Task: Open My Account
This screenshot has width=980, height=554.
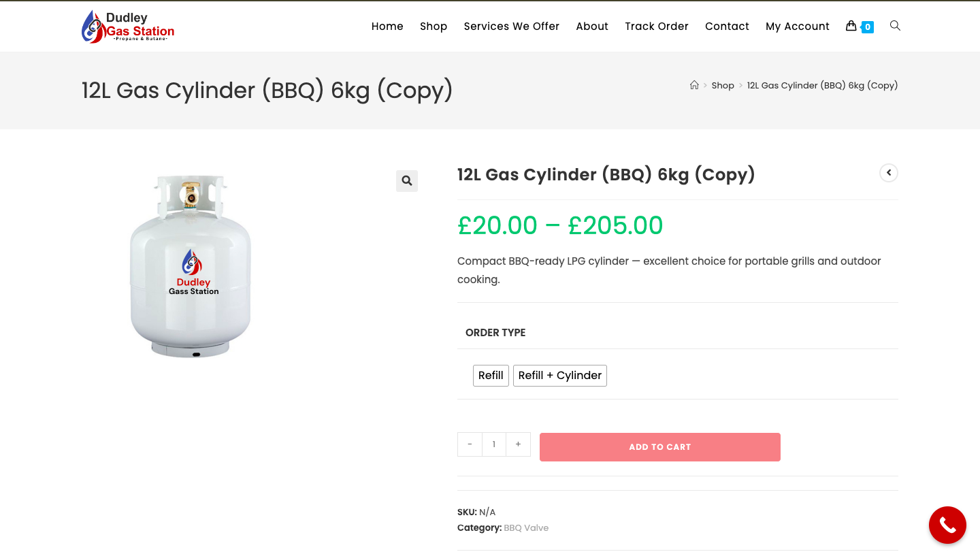Action: [798, 26]
